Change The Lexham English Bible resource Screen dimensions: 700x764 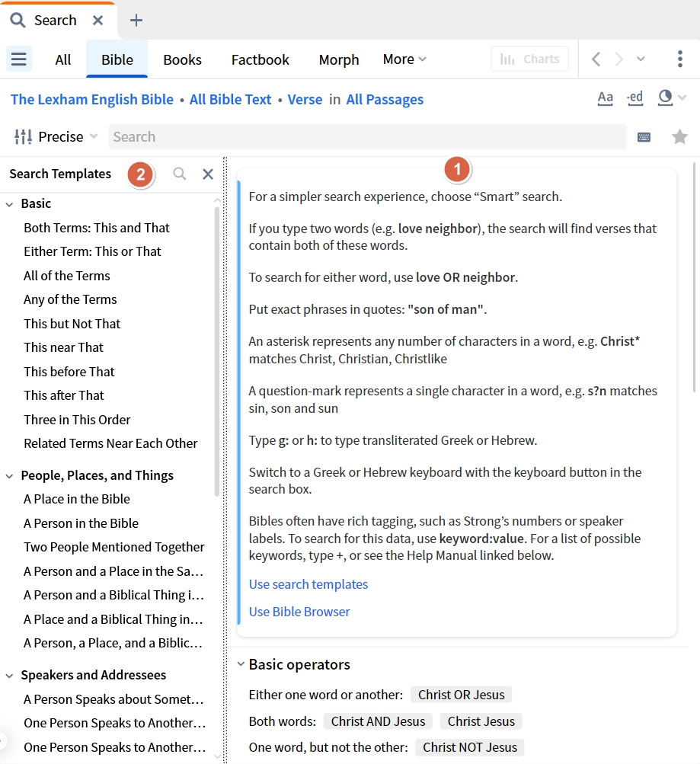tap(92, 99)
